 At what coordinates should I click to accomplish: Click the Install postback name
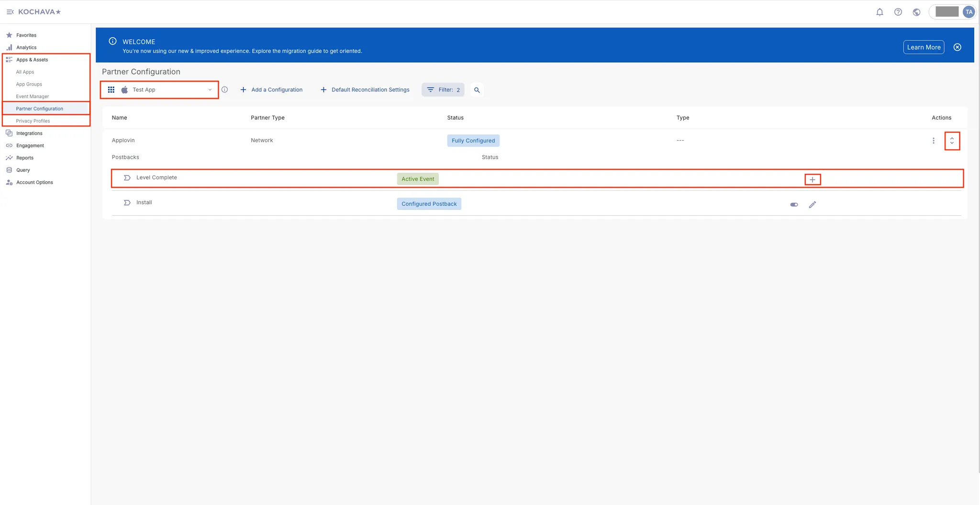click(144, 202)
